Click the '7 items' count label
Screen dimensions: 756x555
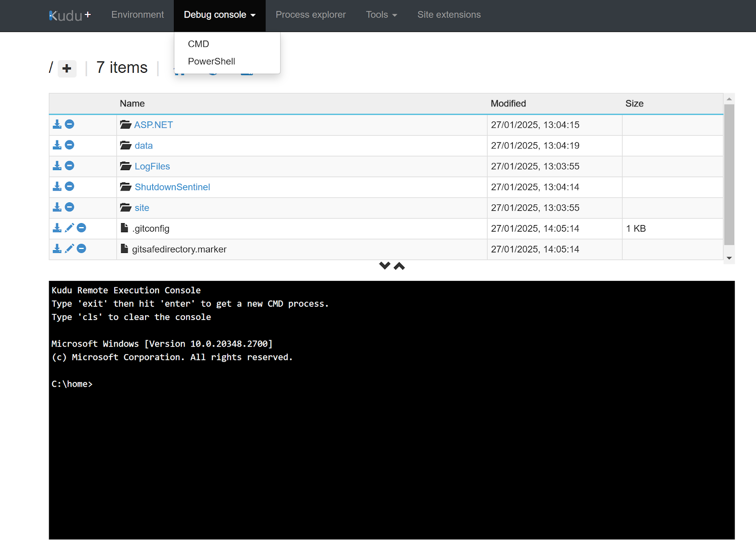coord(122,68)
